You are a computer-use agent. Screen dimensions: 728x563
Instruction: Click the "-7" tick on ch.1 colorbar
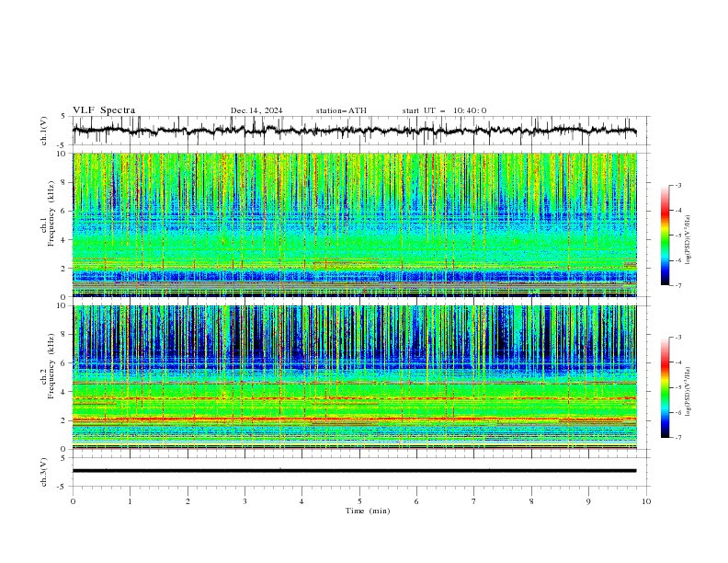pos(678,285)
